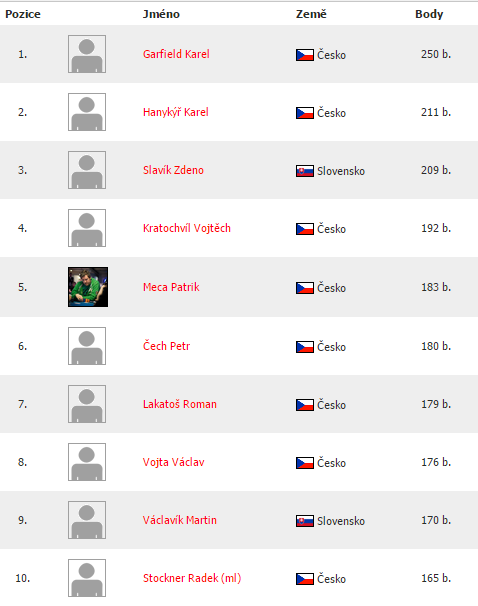The width and height of the screenshot is (478, 606).
Task: Open Vojta Václav's player profile
Action: pyautogui.click(x=174, y=462)
